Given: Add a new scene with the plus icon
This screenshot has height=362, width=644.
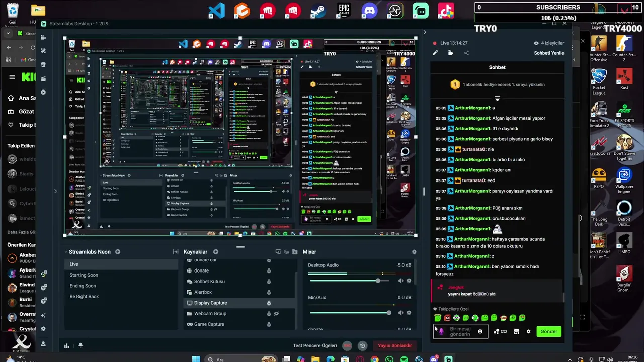Looking at the screenshot, I should (x=118, y=252).
